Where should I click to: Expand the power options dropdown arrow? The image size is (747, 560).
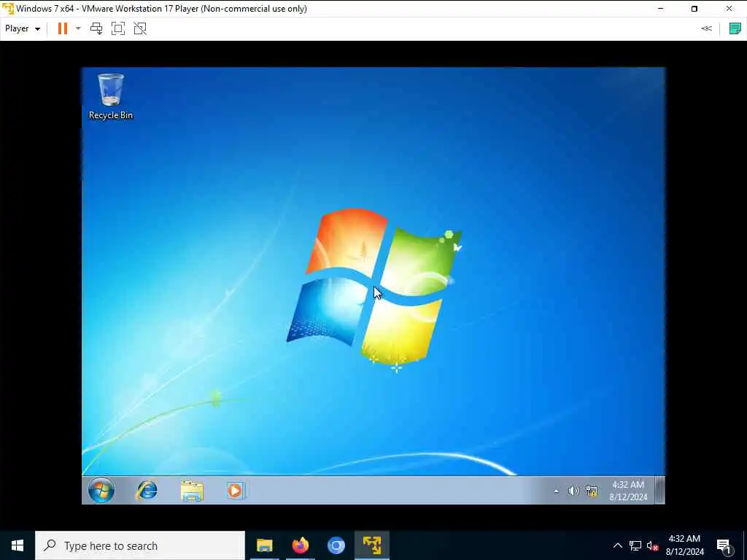tap(78, 28)
